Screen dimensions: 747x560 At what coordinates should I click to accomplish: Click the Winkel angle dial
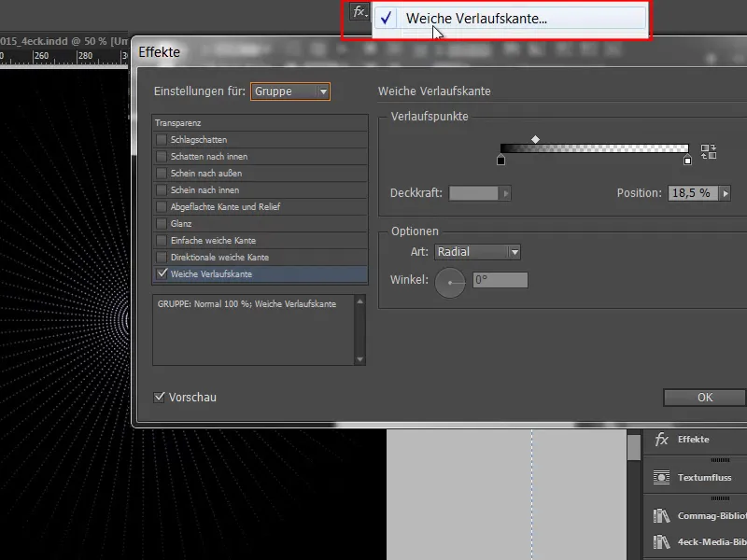(x=450, y=283)
